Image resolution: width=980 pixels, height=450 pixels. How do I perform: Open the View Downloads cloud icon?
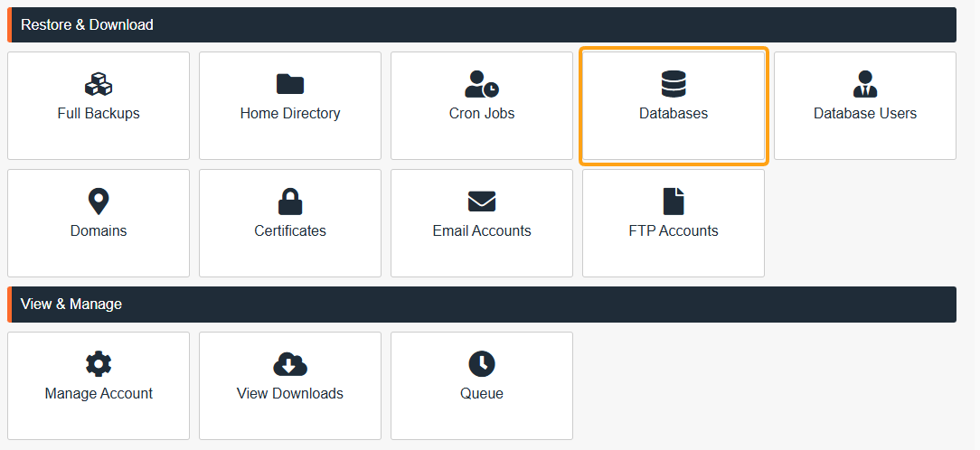pyautogui.click(x=290, y=364)
